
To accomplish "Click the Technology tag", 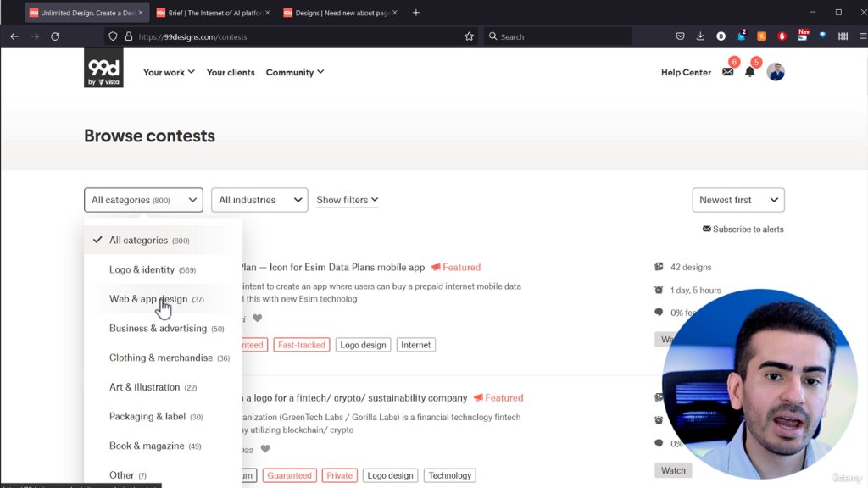I will click(449, 475).
